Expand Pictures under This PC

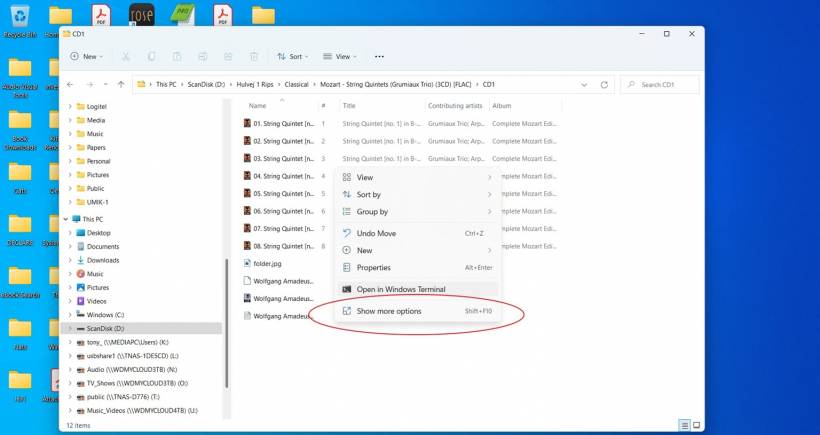70,288
